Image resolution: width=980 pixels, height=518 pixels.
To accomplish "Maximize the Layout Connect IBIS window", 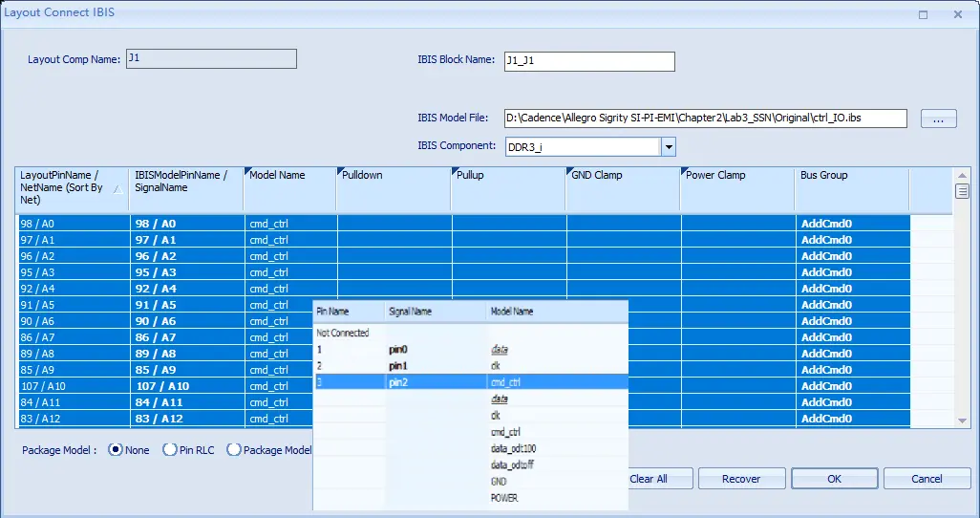I will [923, 14].
